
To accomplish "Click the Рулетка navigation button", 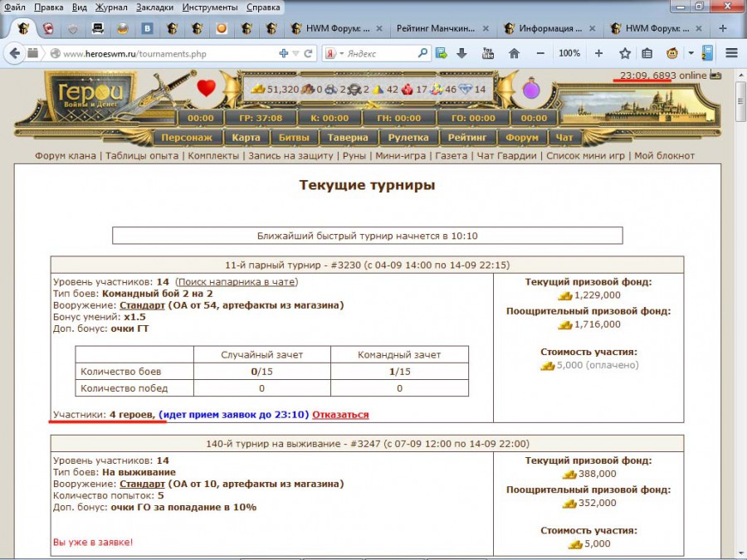I will 408,137.
